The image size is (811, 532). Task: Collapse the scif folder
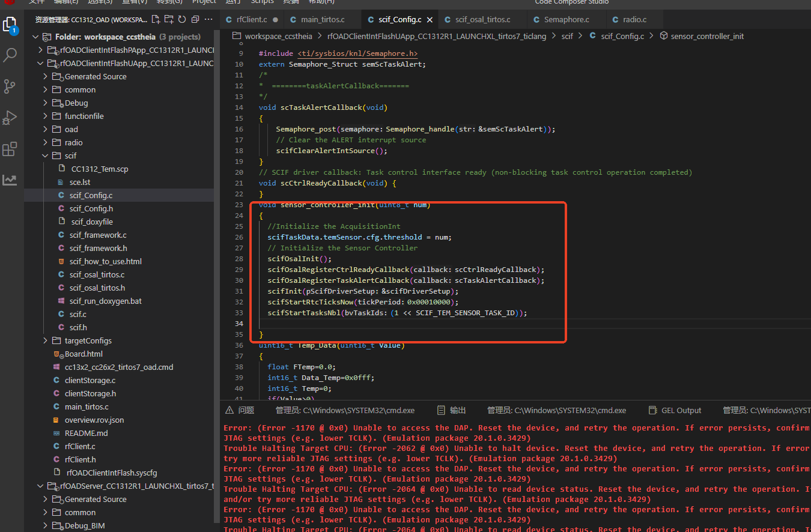click(46, 156)
